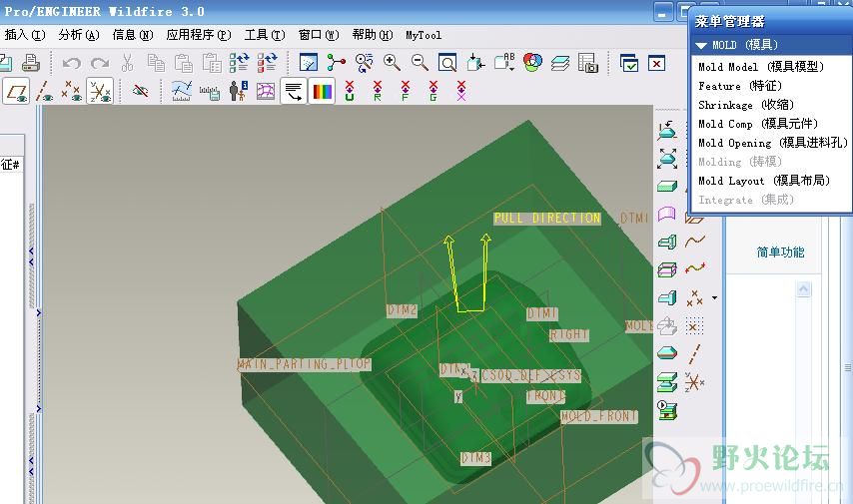
Task: Click the 简单功能 link
Action: [x=780, y=252]
